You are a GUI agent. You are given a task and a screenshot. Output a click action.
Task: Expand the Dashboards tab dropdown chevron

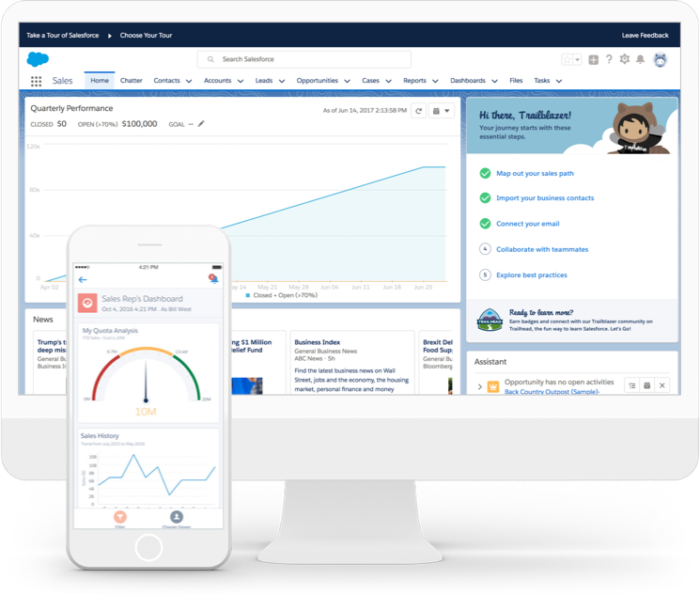[x=494, y=81]
